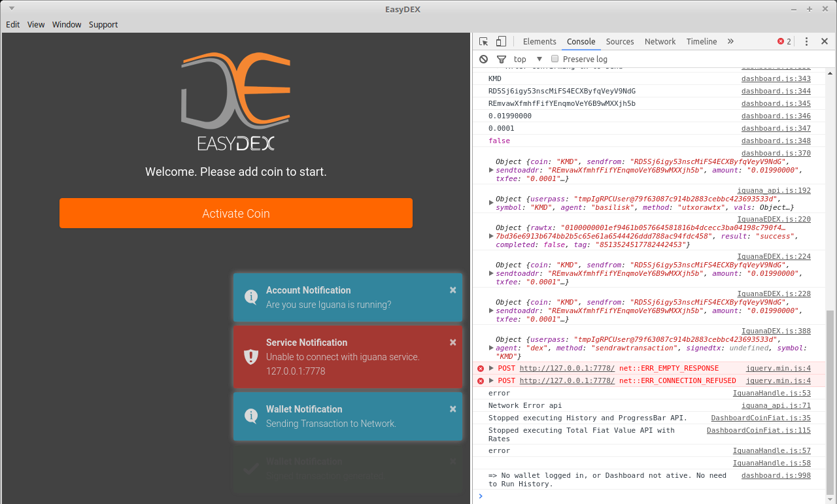Viewport: 837px width, 504px height.
Task: Show more DevTools tabs chevron
Action: coord(730,41)
